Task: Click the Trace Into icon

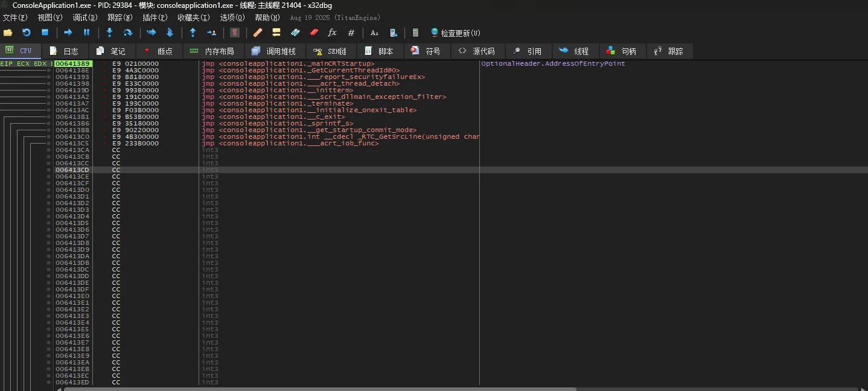Action: [x=151, y=33]
